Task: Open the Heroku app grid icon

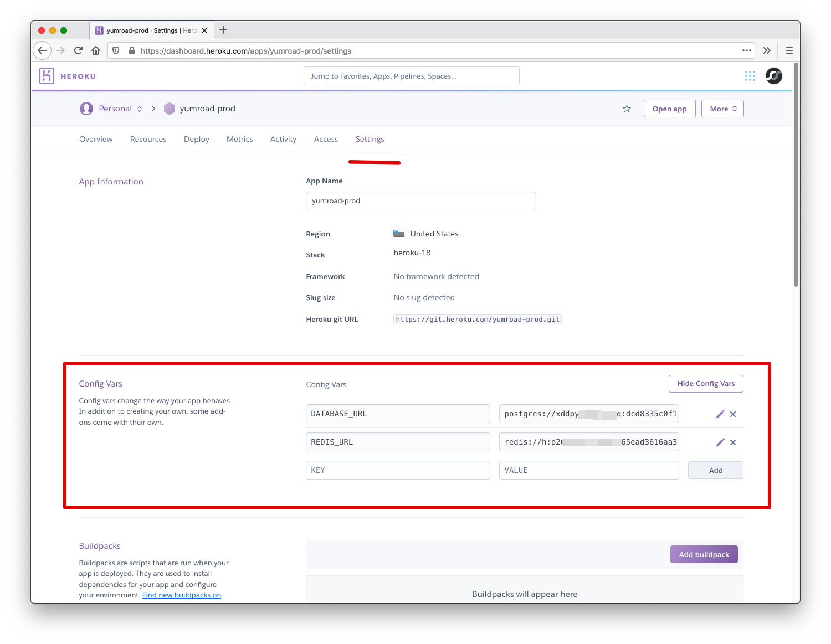Action: tap(750, 76)
